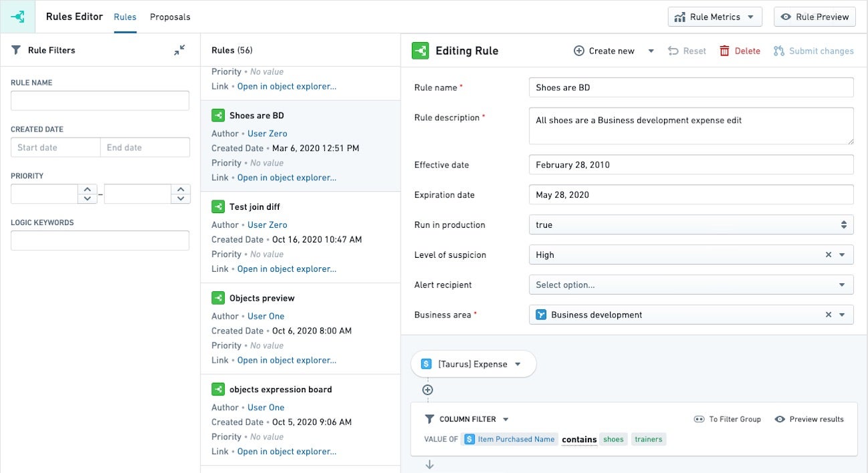Open the [Taurus] Expense object selector

click(x=473, y=364)
